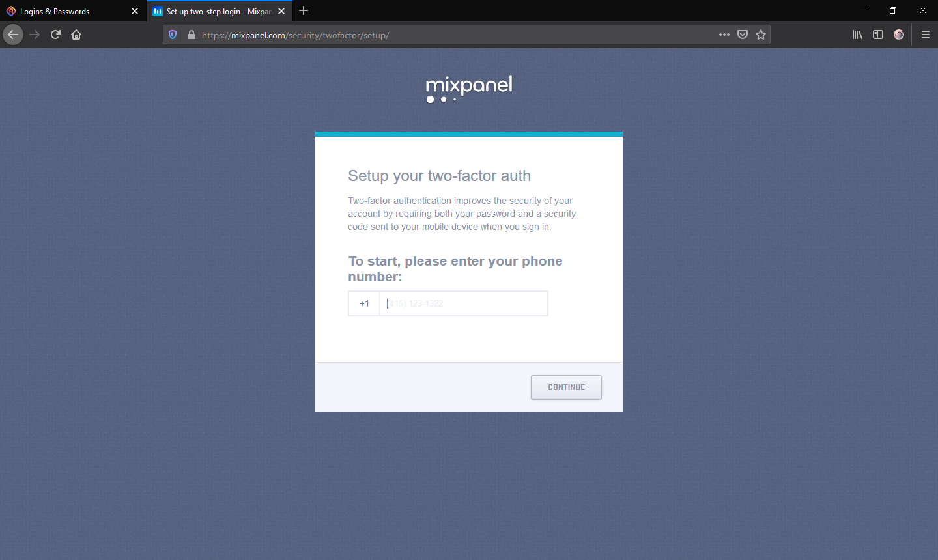Click the CONTINUE button

[566, 387]
